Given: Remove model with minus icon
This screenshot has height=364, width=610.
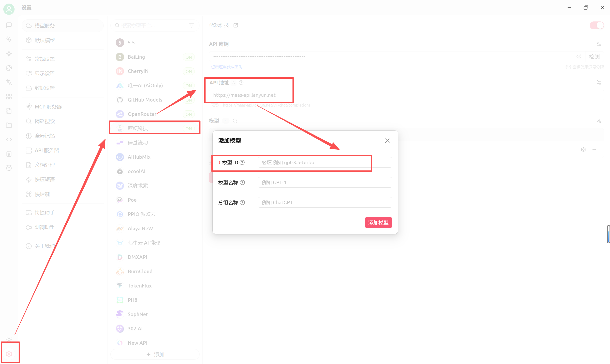Looking at the screenshot, I should (x=594, y=150).
